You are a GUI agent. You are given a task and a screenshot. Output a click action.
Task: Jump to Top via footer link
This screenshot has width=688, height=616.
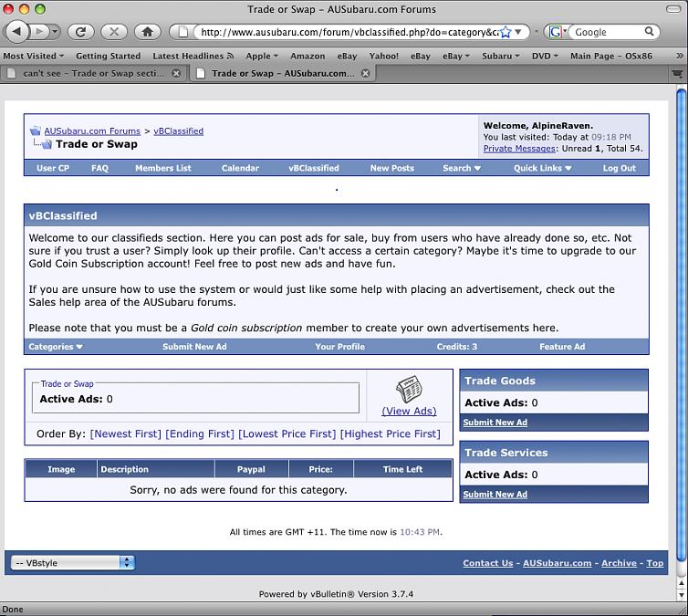tap(654, 563)
